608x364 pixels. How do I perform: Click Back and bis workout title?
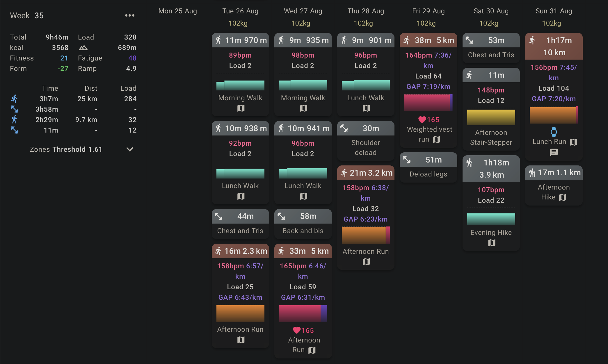click(x=303, y=231)
